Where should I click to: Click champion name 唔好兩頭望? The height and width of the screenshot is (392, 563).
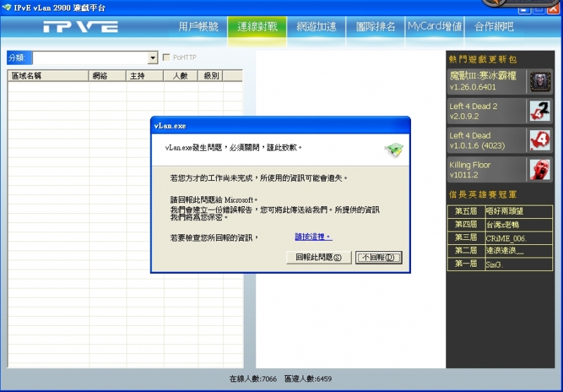coord(505,211)
